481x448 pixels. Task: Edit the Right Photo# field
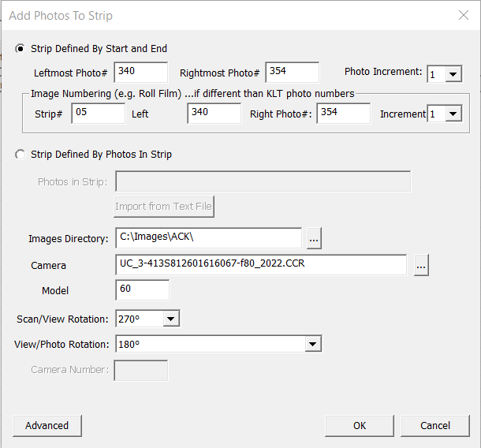(x=343, y=114)
